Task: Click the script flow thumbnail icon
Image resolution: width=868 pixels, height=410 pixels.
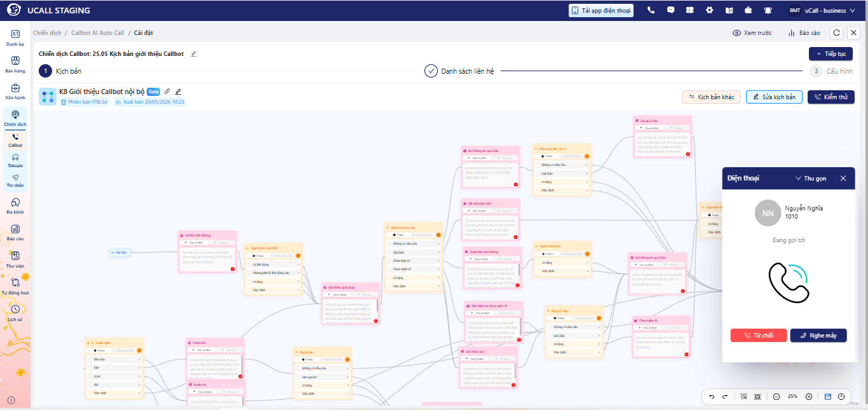Action: (48, 97)
